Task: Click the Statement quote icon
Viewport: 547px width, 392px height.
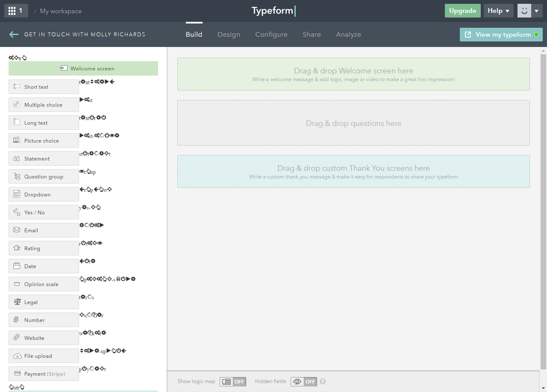Action: [x=17, y=158]
